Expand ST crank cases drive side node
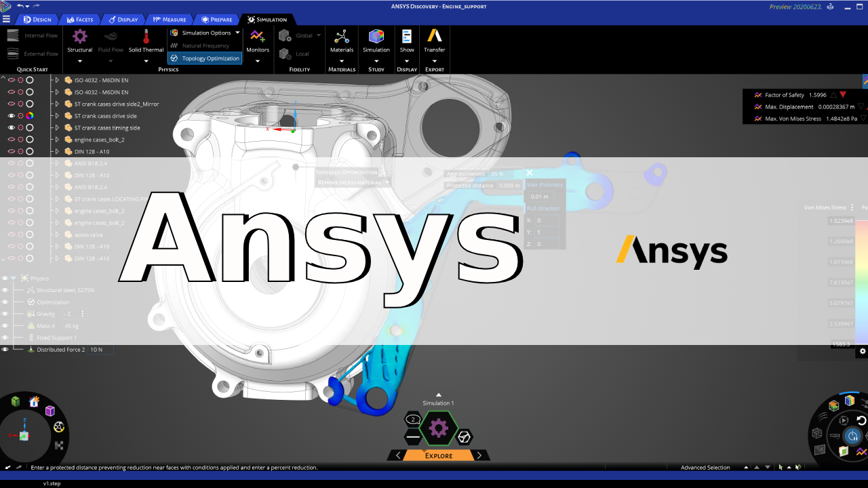 point(57,116)
